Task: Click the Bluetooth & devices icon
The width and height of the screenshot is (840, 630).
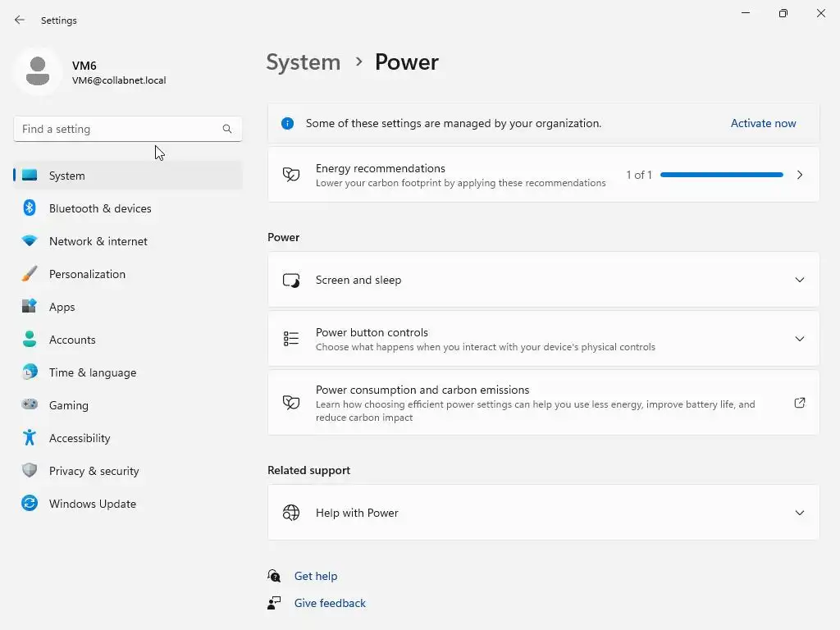Action: (30, 208)
